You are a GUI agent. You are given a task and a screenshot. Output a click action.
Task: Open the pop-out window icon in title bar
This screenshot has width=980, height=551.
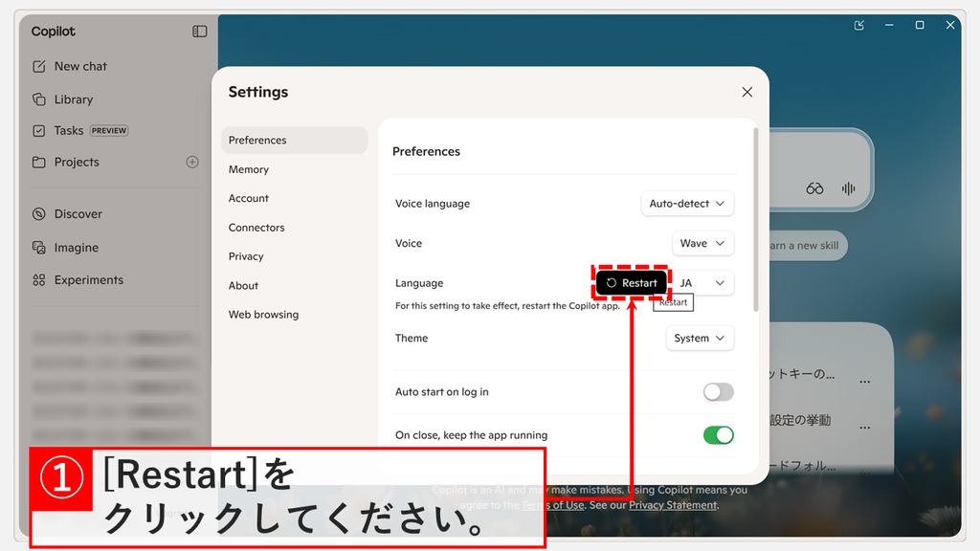coord(859,25)
